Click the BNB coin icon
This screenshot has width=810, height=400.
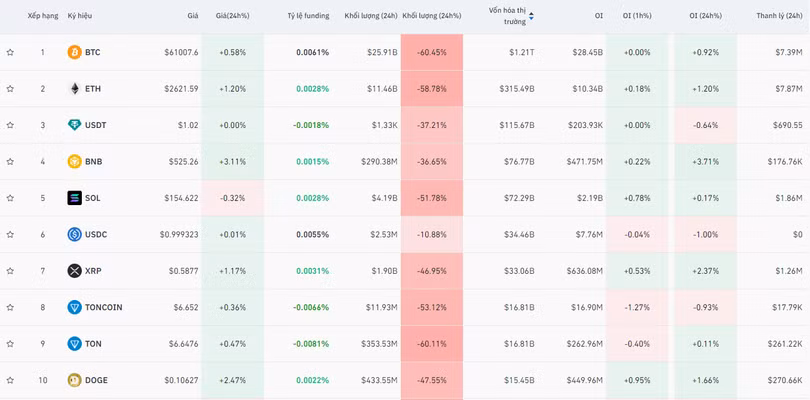coord(74,162)
